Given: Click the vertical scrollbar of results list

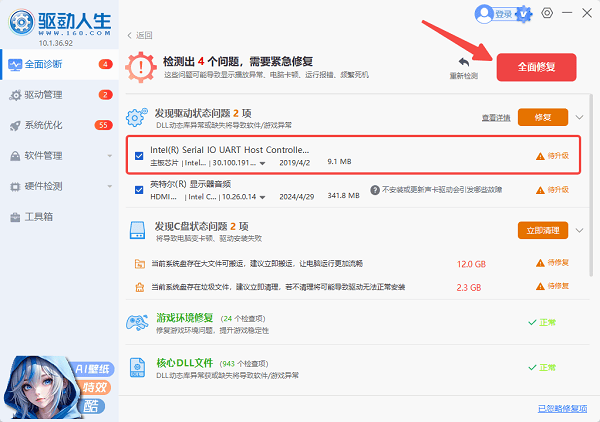Looking at the screenshot, I should pos(591,184).
